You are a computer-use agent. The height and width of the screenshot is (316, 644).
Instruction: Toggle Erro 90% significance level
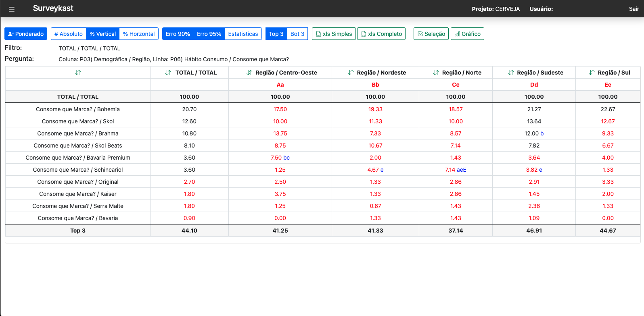[178, 34]
